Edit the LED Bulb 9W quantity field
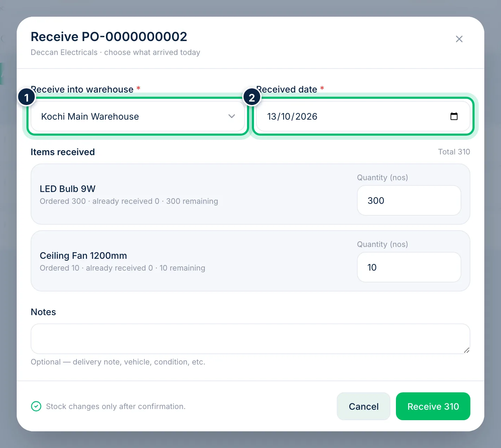This screenshot has height=448, width=501. tap(409, 200)
